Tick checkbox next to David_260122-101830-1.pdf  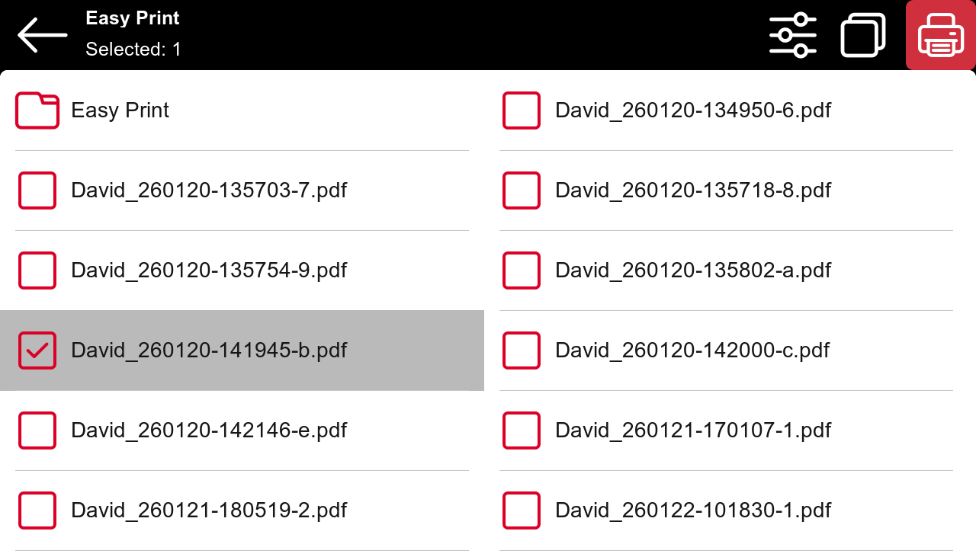point(522,510)
